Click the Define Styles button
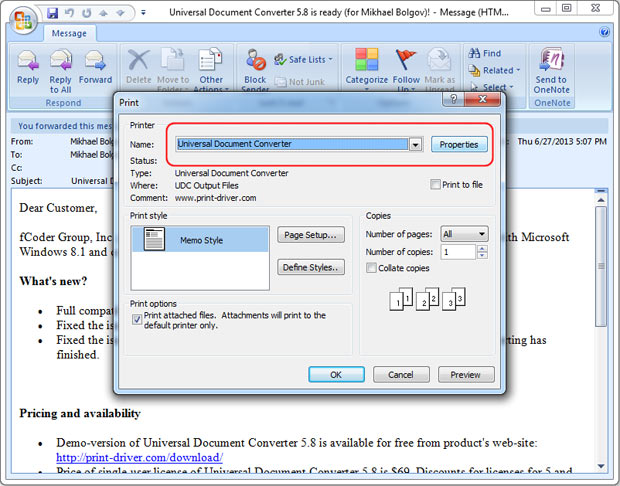The image size is (620, 486). 311,267
